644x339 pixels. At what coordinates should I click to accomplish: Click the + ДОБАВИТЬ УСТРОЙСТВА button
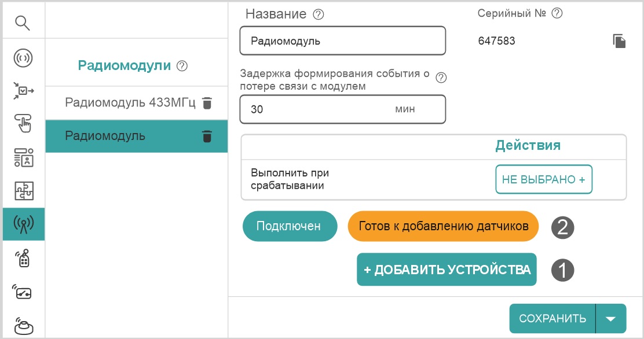click(447, 270)
